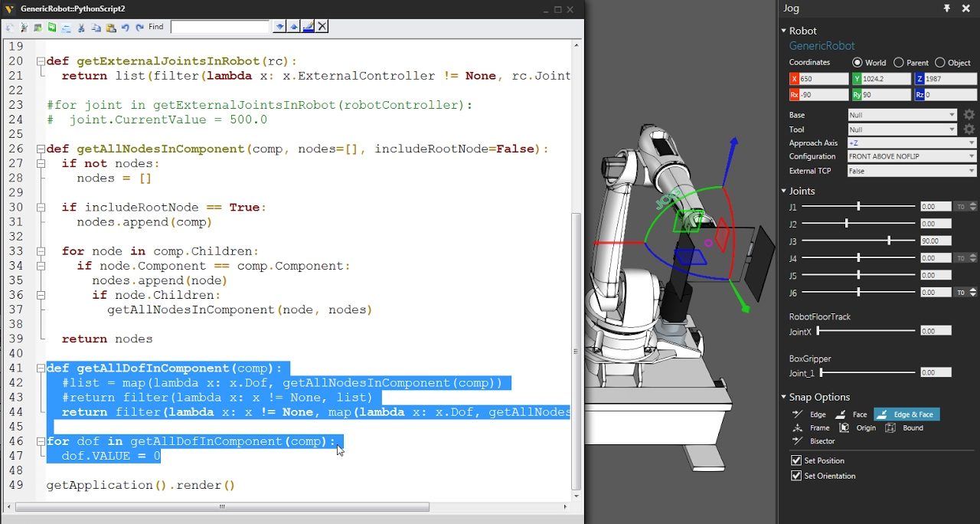The width and height of the screenshot is (980, 524).
Task: Click the Redo icon in the script toolbar
Action: click(x=140, y=27)
